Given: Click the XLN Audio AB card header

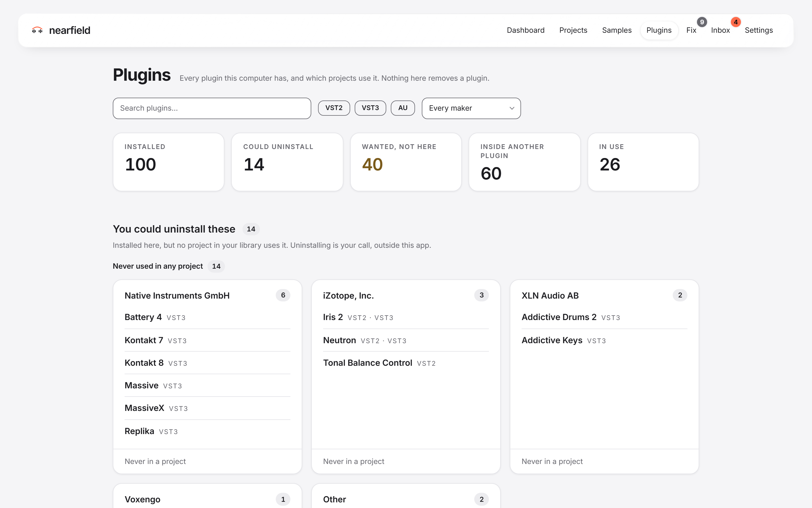Looking at the screenshot, I should point(604,296).
